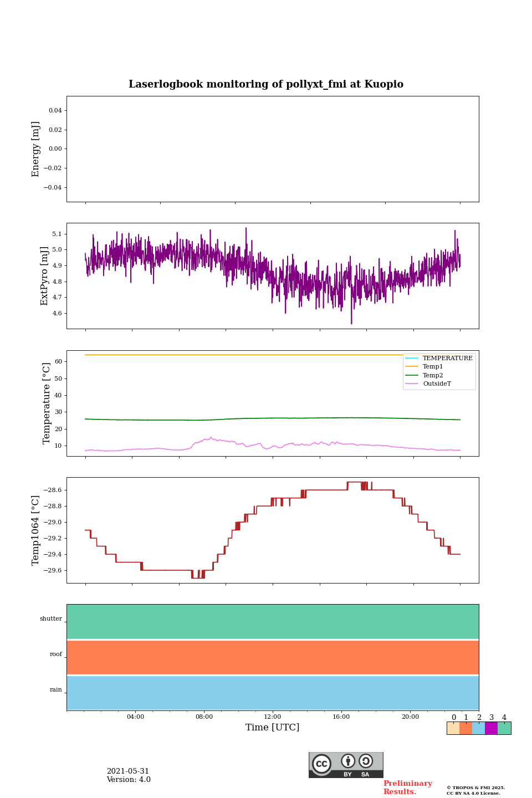The height and width of the screenshot is (798, 532).
Task: Click the orange Temp1 legend line
Action: click(412, 366)
